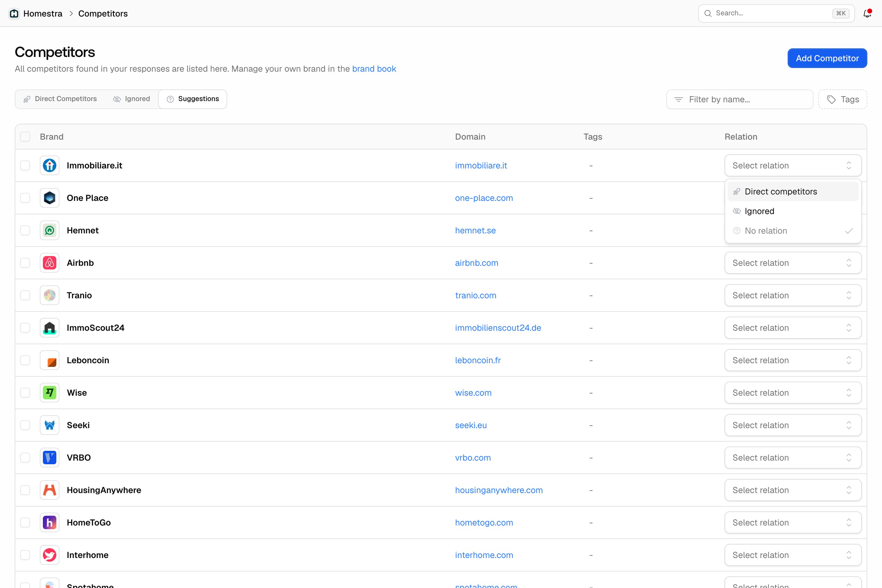
Task: Click the Interhome brand logo
Action: [50, 555]
